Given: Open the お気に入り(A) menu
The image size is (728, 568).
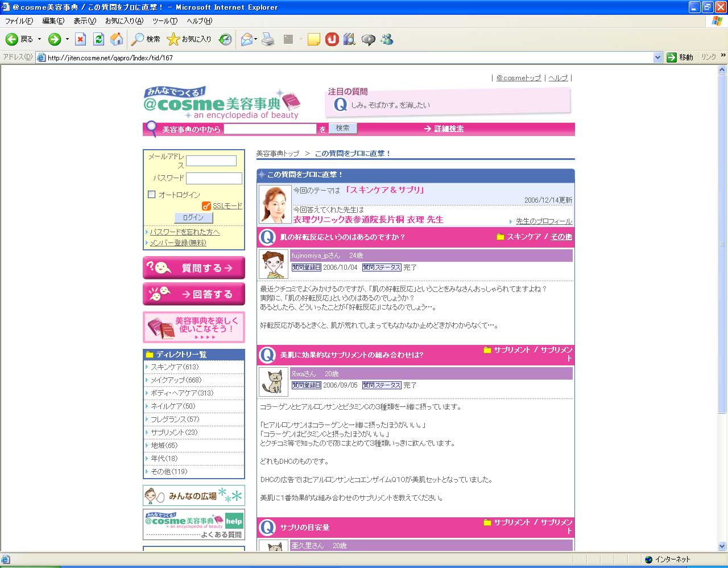Looking at the screenshot, I should point(124,21).
